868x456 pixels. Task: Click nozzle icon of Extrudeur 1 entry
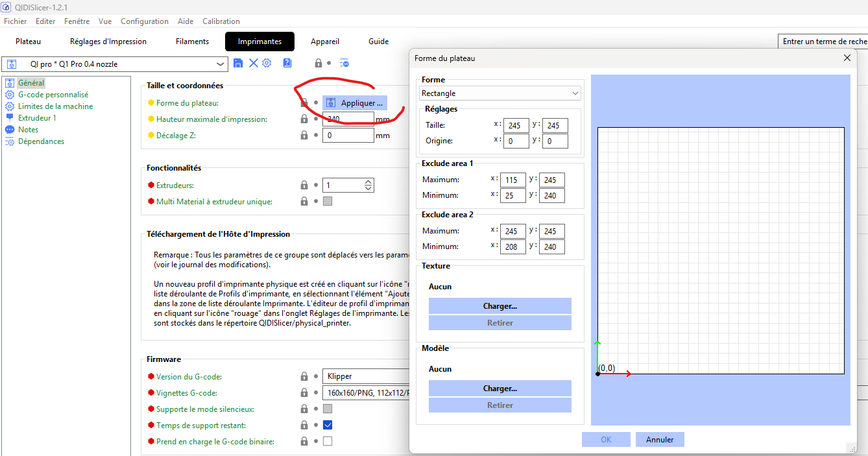coord(10,118)
